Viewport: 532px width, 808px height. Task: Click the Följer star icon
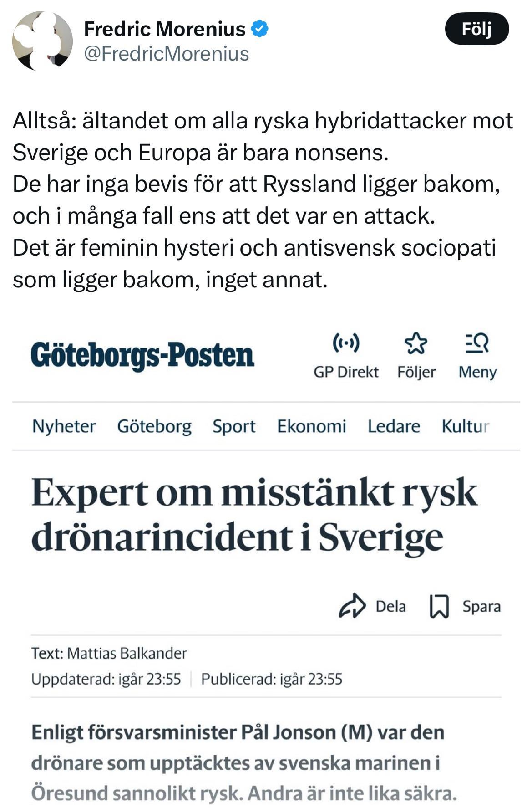click(x=416, y=343)
